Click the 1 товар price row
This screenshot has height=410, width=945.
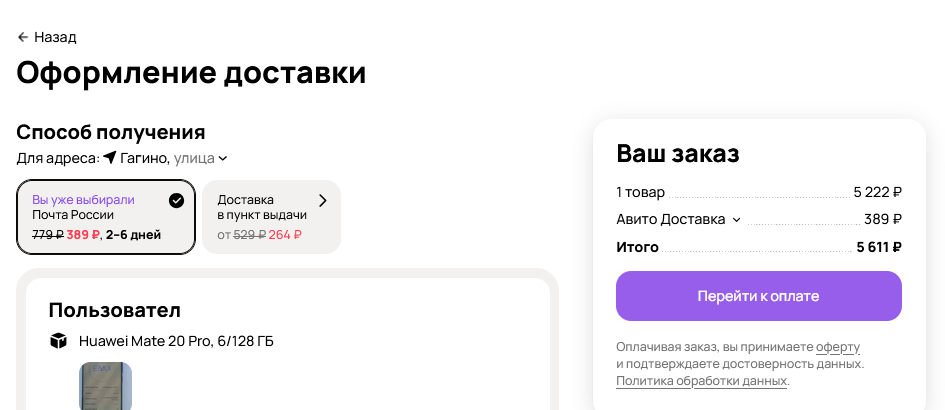[759, 192]
